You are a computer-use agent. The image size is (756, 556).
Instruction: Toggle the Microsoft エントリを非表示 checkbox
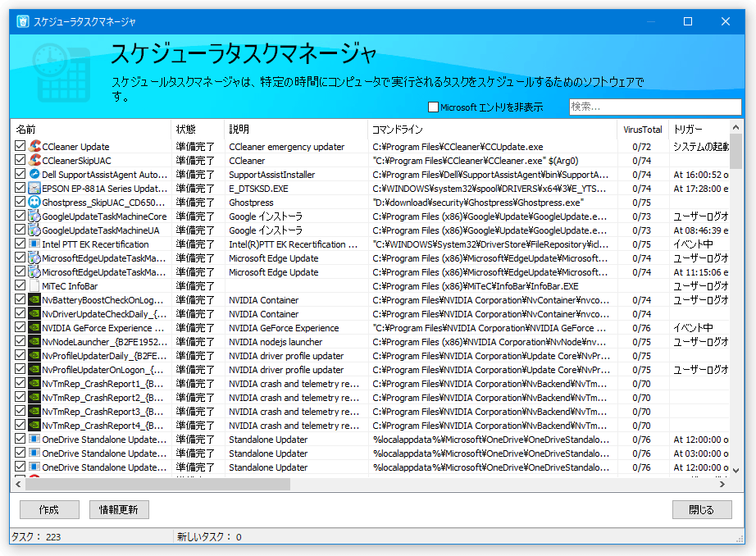[x=434, y=107]
